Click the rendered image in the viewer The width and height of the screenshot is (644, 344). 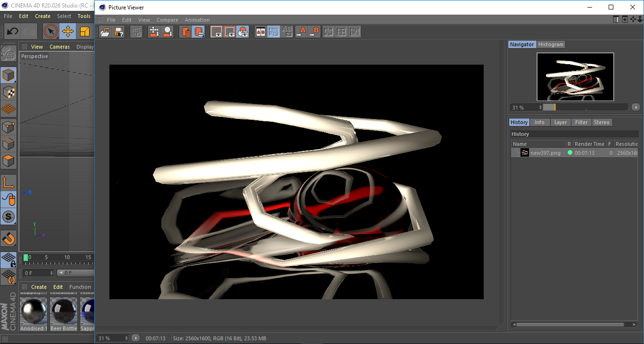point(297,182)
